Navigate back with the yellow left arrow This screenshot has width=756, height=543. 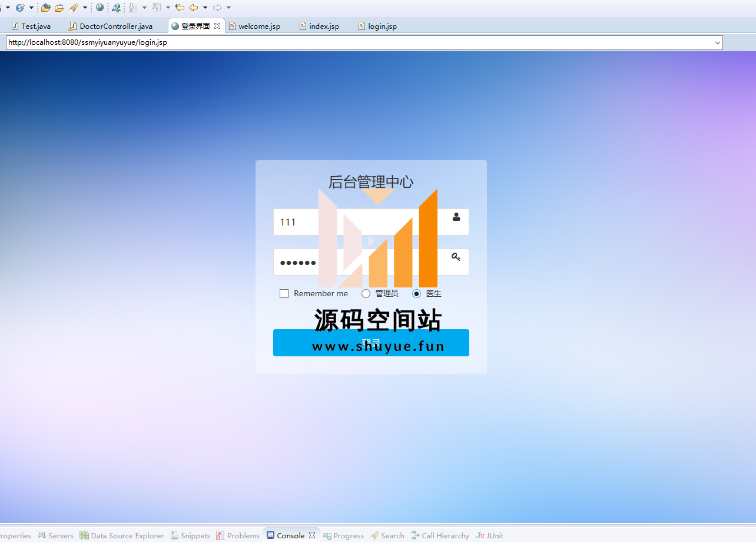pyautogui.click(x=193, y=8)
